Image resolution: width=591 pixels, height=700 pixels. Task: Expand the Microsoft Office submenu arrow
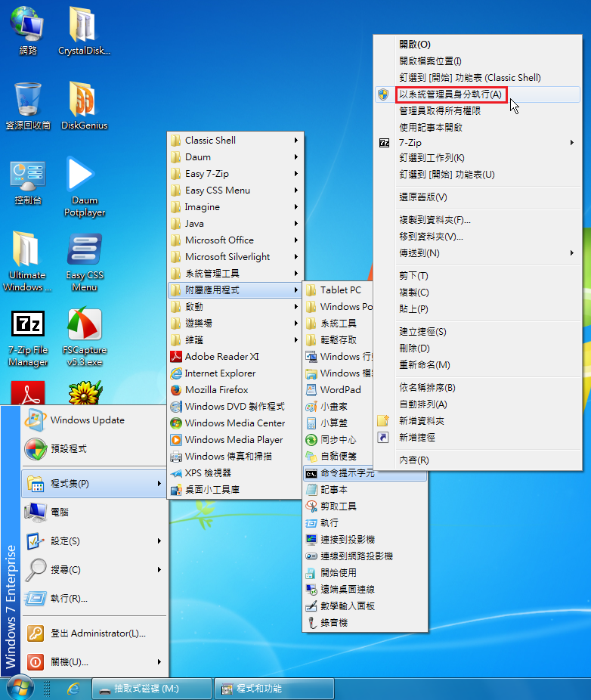296,240
